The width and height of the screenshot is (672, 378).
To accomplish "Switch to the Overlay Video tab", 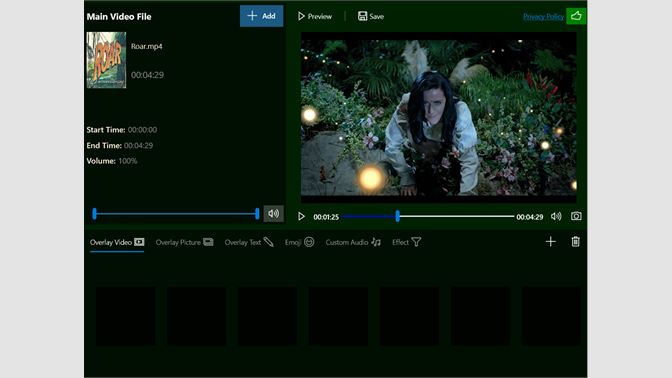I will [117, 243].
